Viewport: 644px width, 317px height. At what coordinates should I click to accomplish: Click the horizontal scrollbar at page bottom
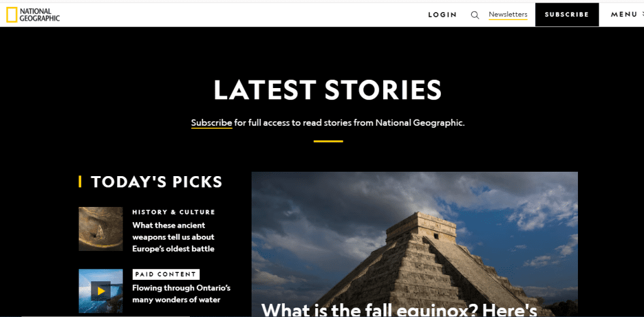pyautogui.click(x=106, y=316)
